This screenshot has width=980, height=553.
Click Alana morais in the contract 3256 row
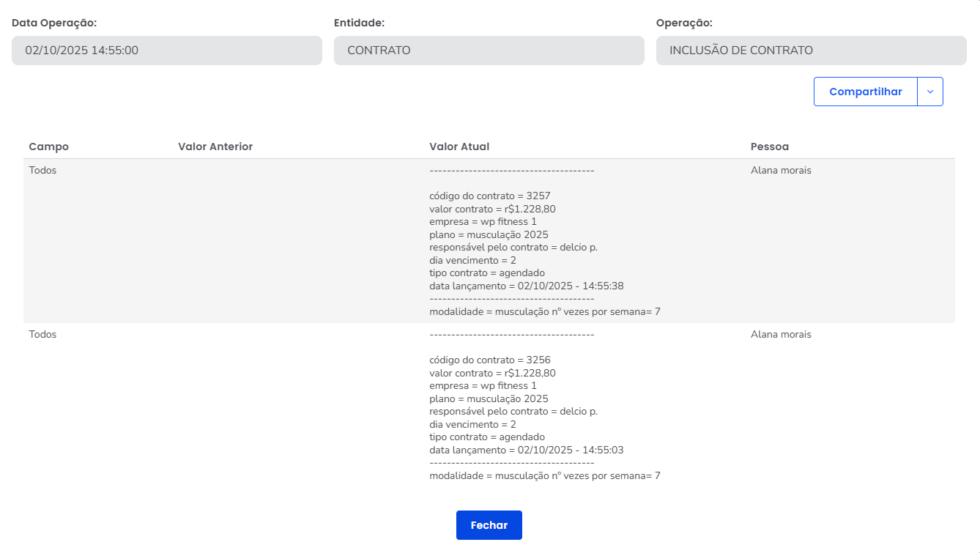[x=781, y=334]
